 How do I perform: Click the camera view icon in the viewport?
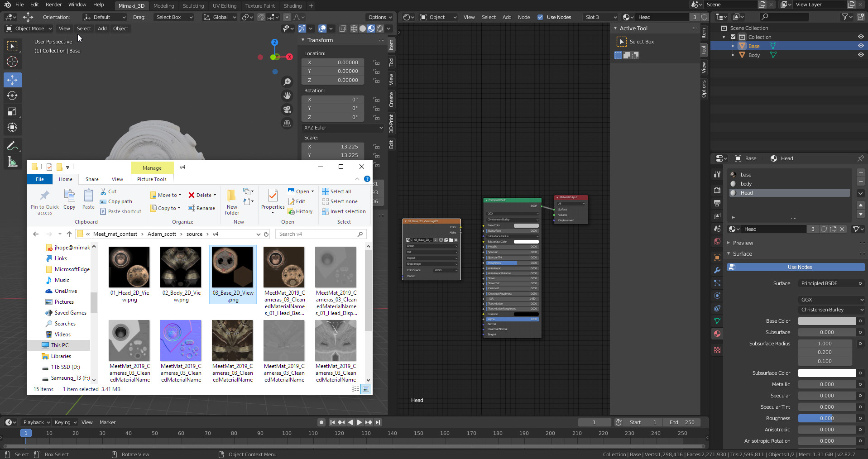tap(287, 110)
